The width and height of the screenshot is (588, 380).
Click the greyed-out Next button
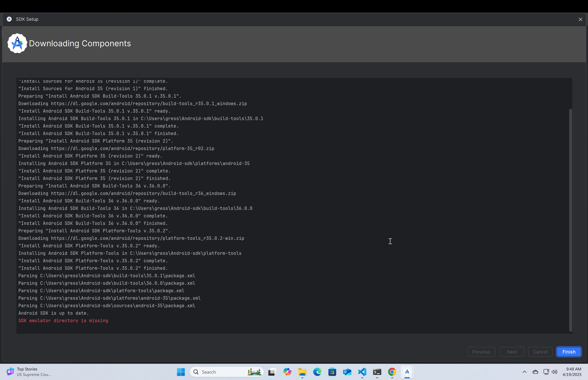pos(511,352)
